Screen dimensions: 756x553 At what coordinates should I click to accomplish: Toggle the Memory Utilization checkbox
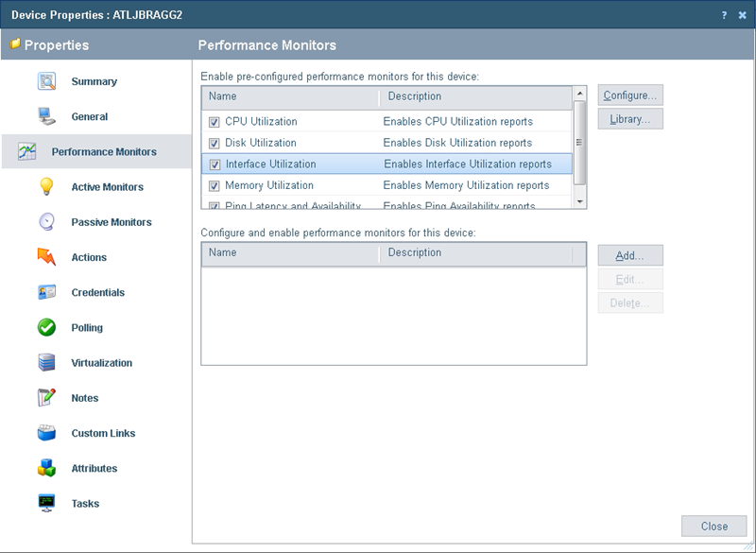213,185
